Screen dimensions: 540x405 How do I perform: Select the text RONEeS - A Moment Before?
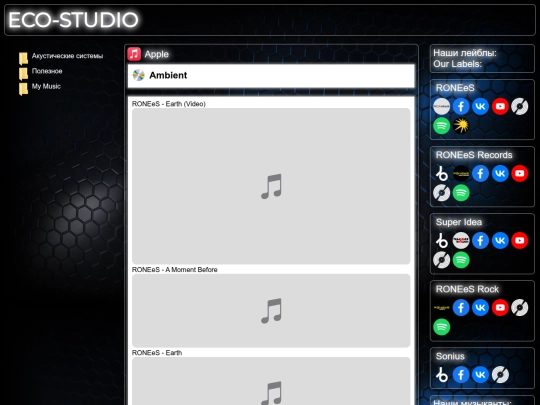click(175, 270)
